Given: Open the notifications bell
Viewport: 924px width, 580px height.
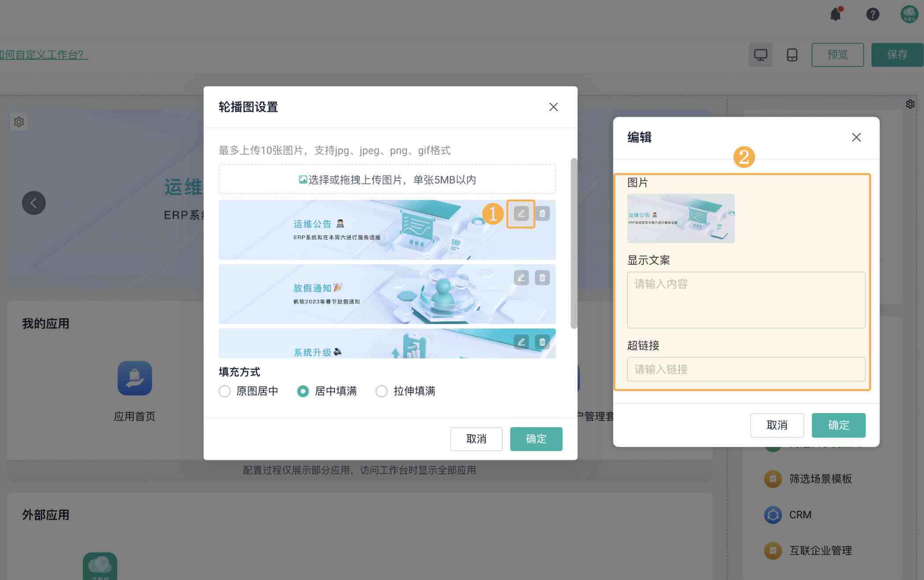Looking at the screenshot, I should tap(835, 14).
